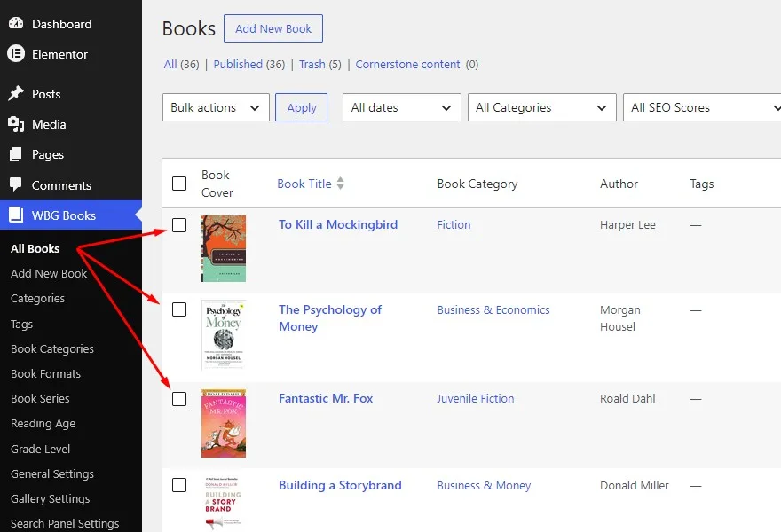Screen dimensions: 781x532
Task: Open the Bulk actions dropdown
Action: point(216,107)
